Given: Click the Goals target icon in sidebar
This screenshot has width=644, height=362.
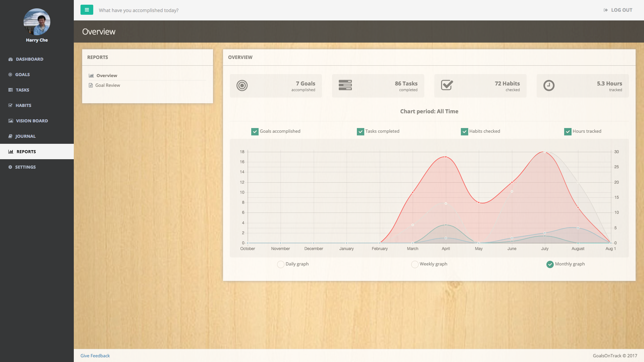Looking at the screenshot, I should [x=10, y=75].
